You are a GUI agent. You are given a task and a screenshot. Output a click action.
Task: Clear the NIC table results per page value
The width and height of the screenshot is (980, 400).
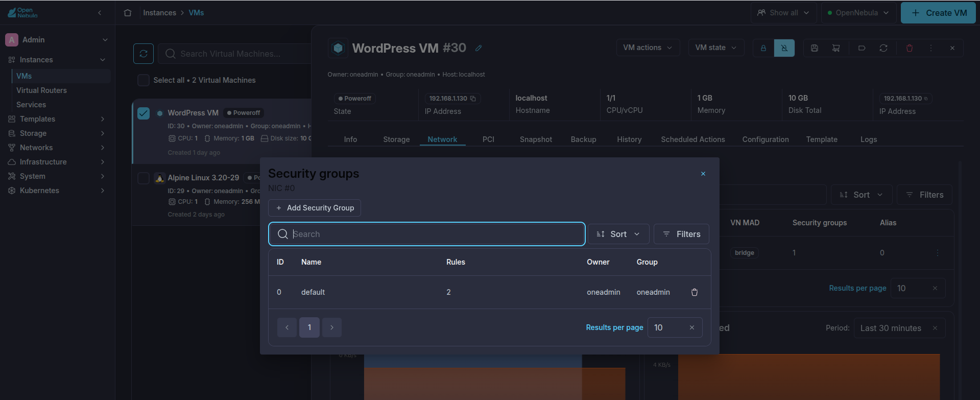pos(935,288)
